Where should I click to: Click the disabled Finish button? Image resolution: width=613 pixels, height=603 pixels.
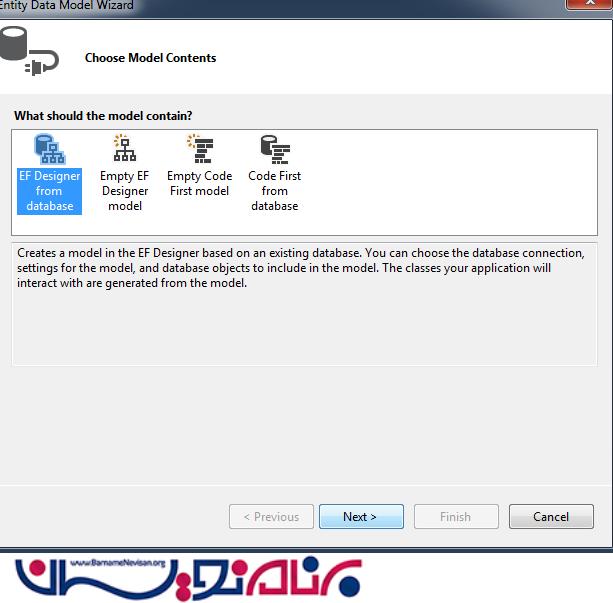click(x=456, y=517)
